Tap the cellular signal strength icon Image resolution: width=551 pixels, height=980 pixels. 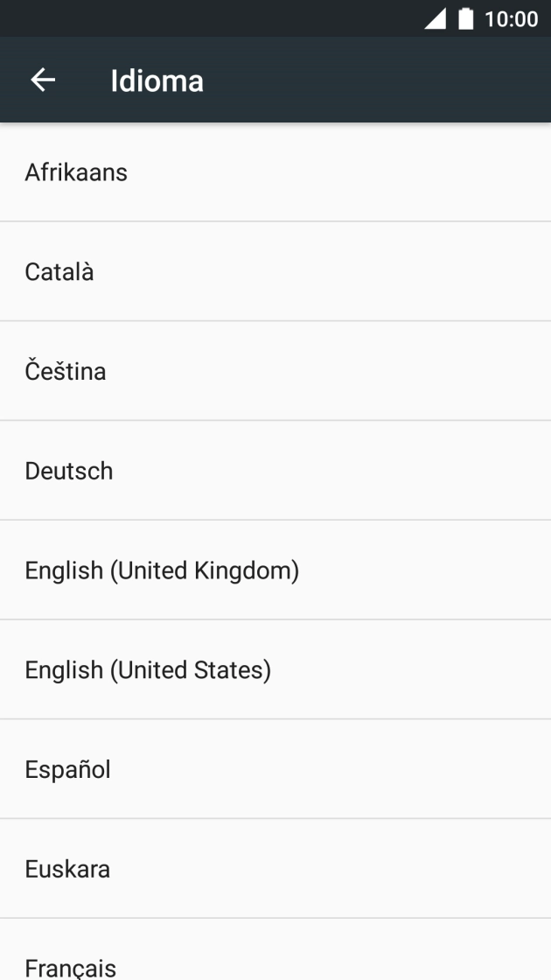435,18
